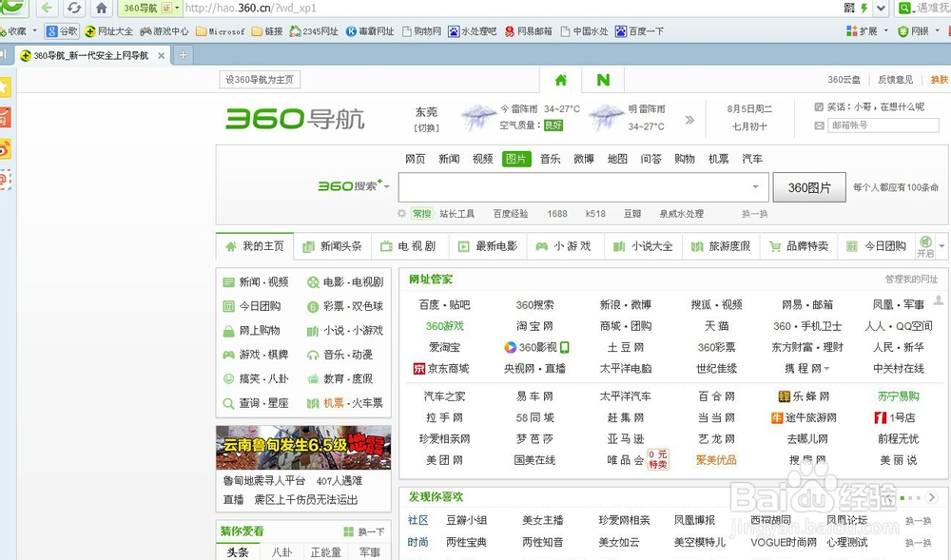
Task: Click next arrow in 发现你喜欢
Action: [x=932, y=497]
